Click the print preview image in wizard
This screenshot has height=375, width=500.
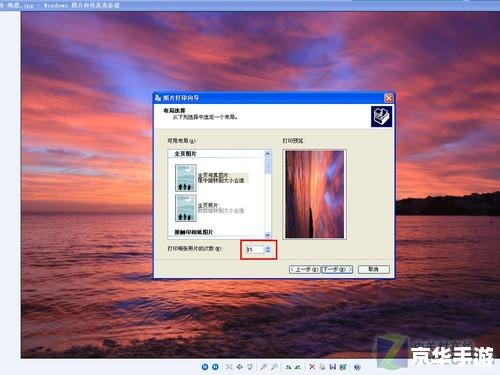tap(315, 194)
